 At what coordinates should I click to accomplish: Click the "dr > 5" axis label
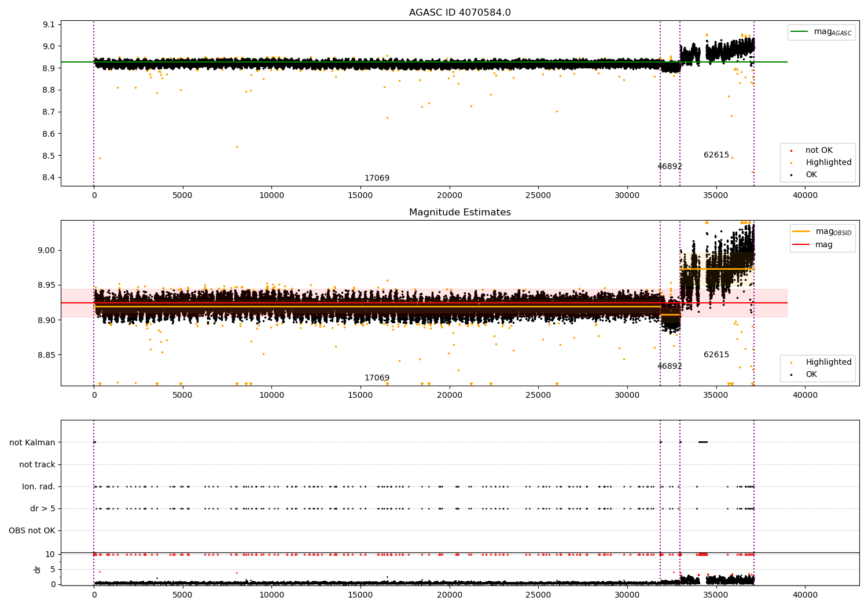[43, 509]
